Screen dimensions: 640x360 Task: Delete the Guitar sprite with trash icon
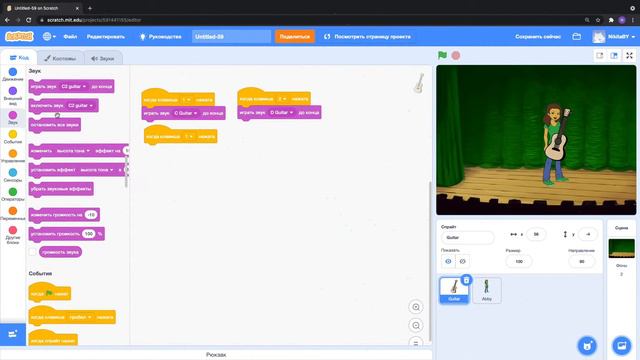click(x=466, y=280)
